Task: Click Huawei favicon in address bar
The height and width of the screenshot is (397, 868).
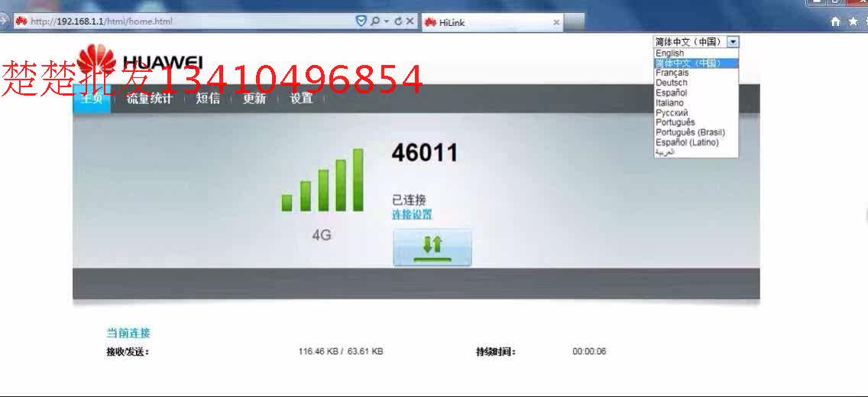Action: [x=21, y=21]
